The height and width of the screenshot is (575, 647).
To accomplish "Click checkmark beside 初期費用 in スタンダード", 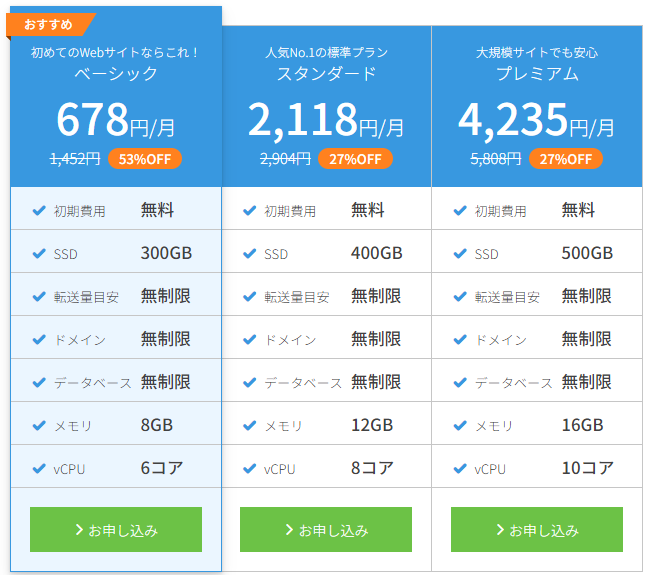I will tap(250, 211).
